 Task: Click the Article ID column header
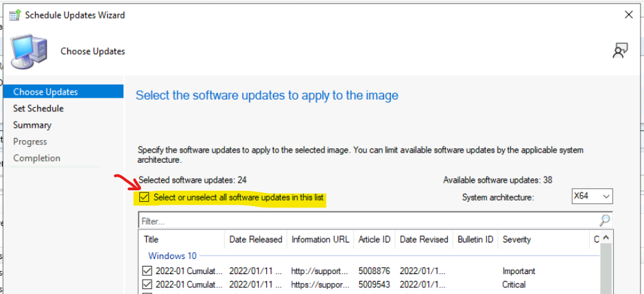374,240
